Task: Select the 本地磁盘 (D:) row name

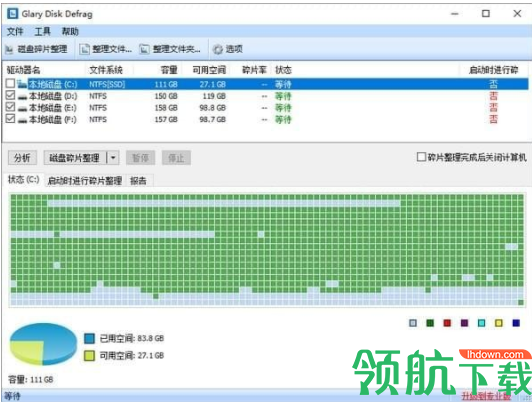Action: [53, 96]
